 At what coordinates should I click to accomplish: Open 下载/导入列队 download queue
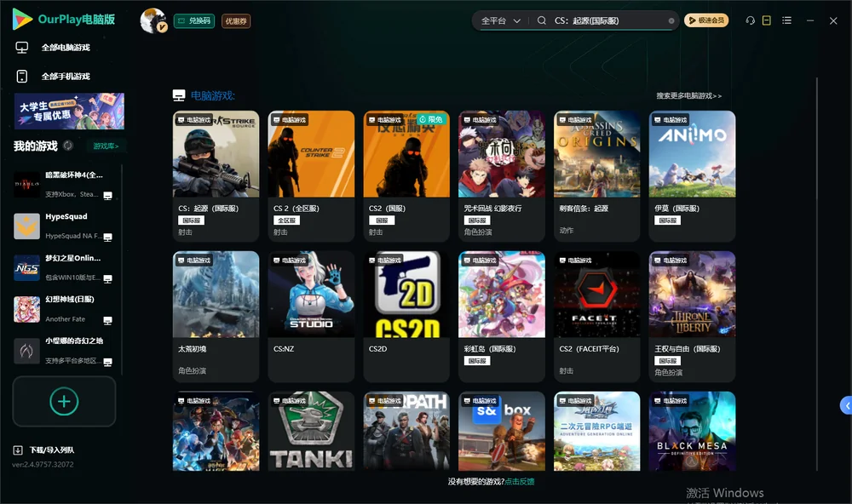(x=44, y=450)
